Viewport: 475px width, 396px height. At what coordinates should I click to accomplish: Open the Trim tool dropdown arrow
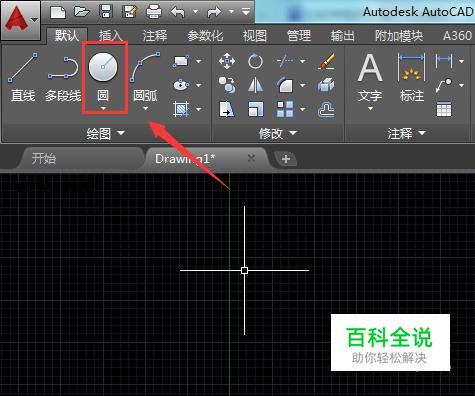tap(302, 61)
